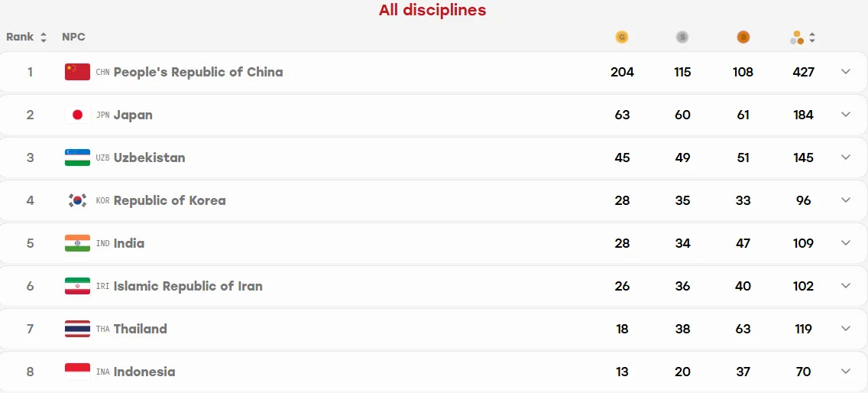Expand the India row chevron
The width and height of the screenshot is (868, 393).
tap(845, 243)
